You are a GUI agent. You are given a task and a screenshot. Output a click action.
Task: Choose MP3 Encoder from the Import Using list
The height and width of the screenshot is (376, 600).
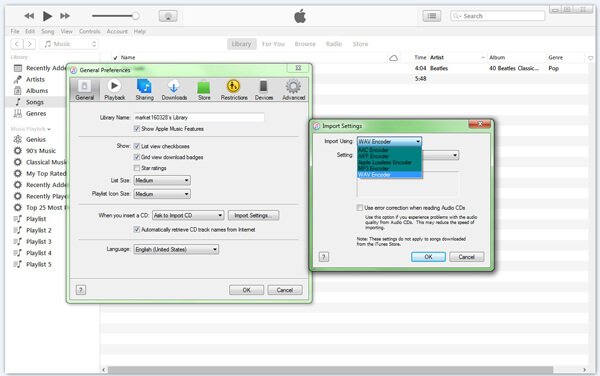tap(389, 169)
